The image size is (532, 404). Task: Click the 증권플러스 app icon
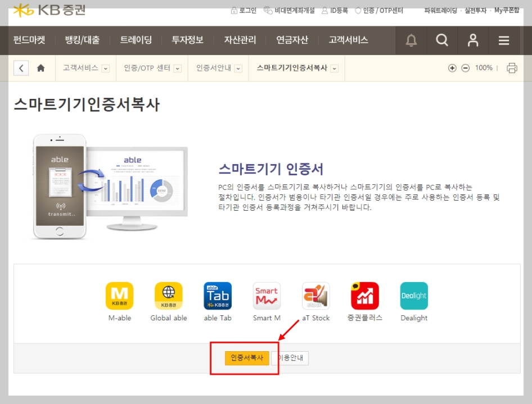(x=364, y=296)
